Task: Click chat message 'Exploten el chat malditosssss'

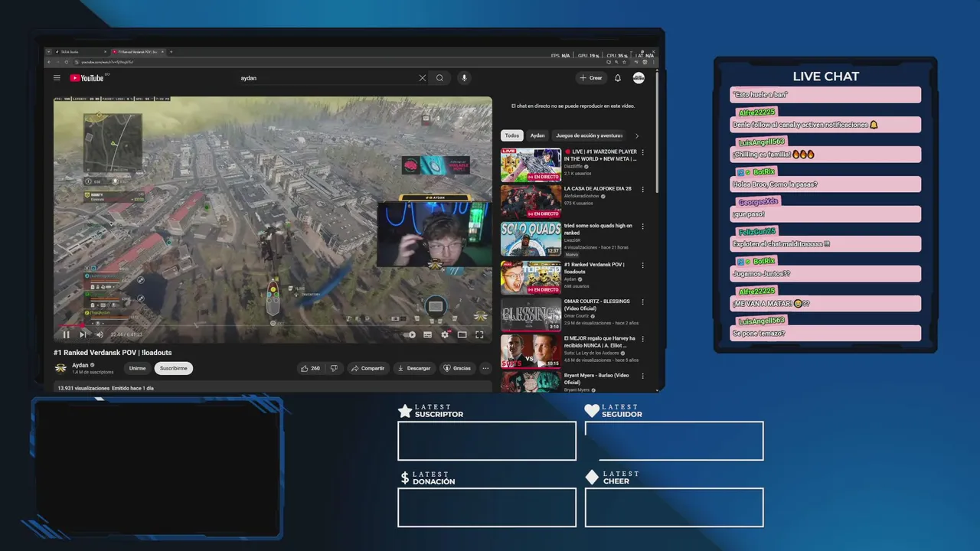Action: 825,244
